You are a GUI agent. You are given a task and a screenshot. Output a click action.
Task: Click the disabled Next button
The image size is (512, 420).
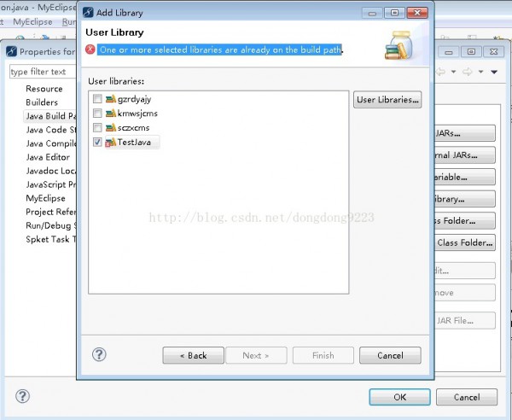tap(256, 355)
